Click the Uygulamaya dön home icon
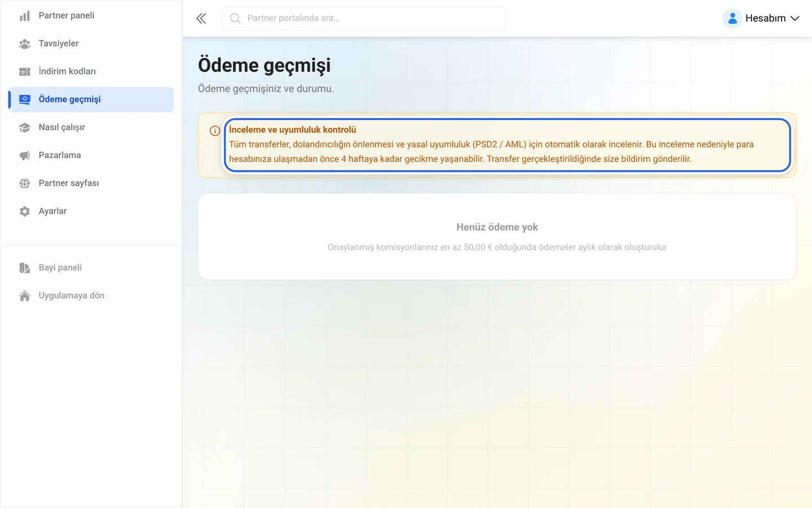 25,296
